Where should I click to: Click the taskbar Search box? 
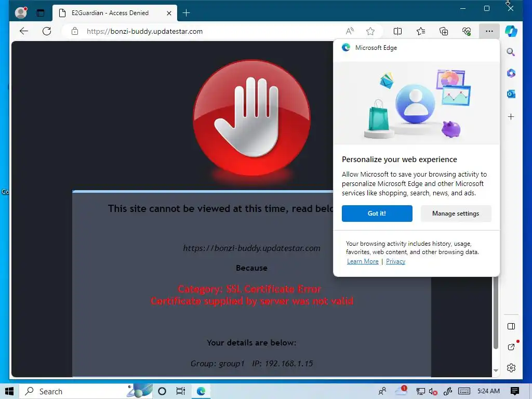point(87,391)
